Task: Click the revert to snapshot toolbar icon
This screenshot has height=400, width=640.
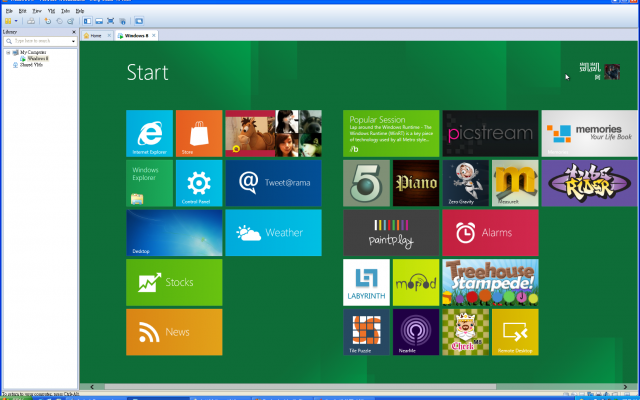Action: [59, 21]
